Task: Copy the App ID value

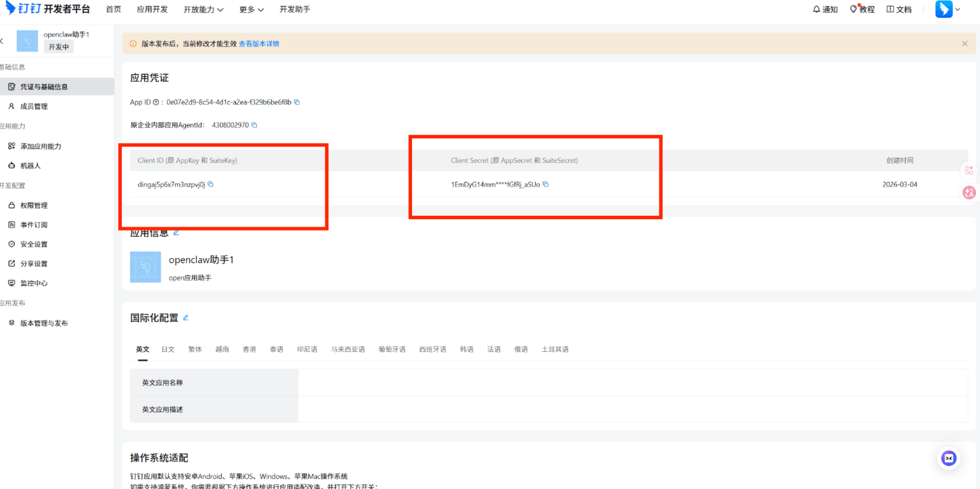Action: (x=297, y=102)
